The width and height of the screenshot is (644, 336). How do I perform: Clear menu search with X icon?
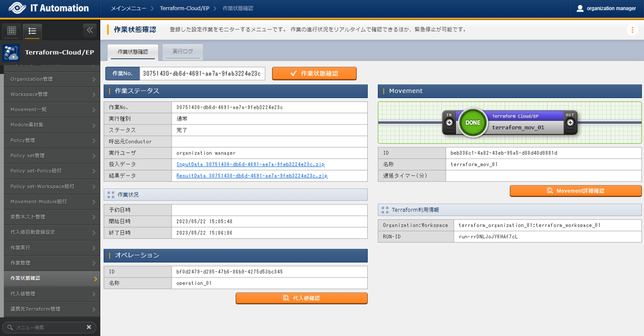(89, 327)
